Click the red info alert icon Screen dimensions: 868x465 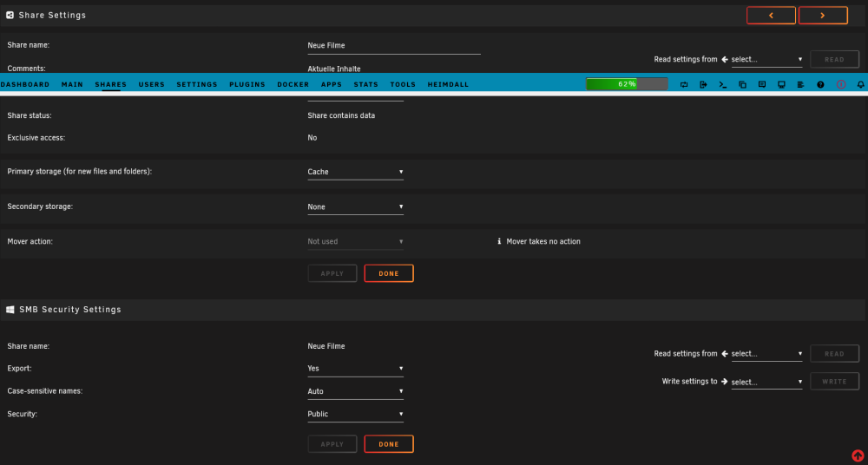841,85
